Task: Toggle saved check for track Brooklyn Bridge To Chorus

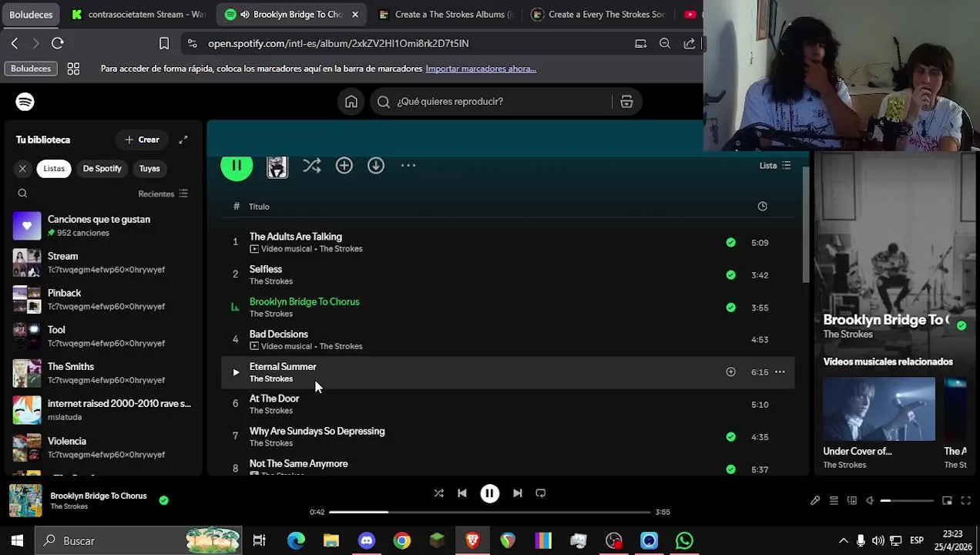Action: click(730, 307)
